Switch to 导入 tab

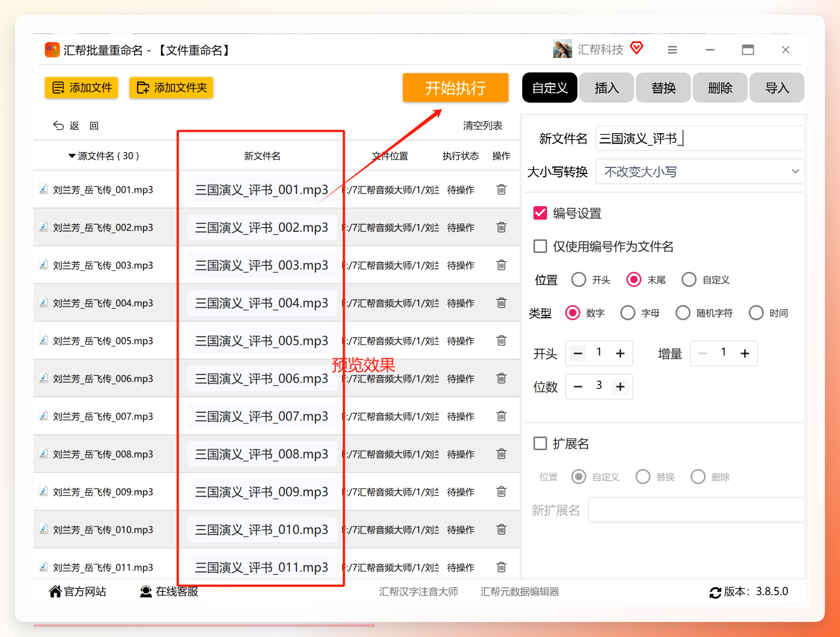777,88
